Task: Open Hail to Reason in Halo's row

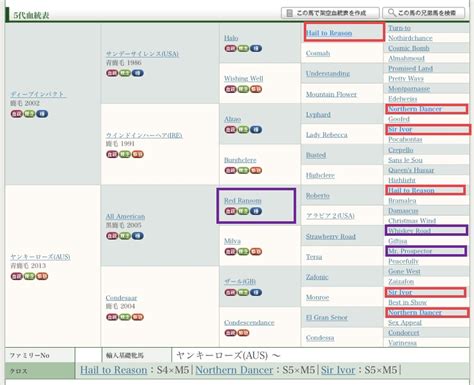Action: [329, 33]
